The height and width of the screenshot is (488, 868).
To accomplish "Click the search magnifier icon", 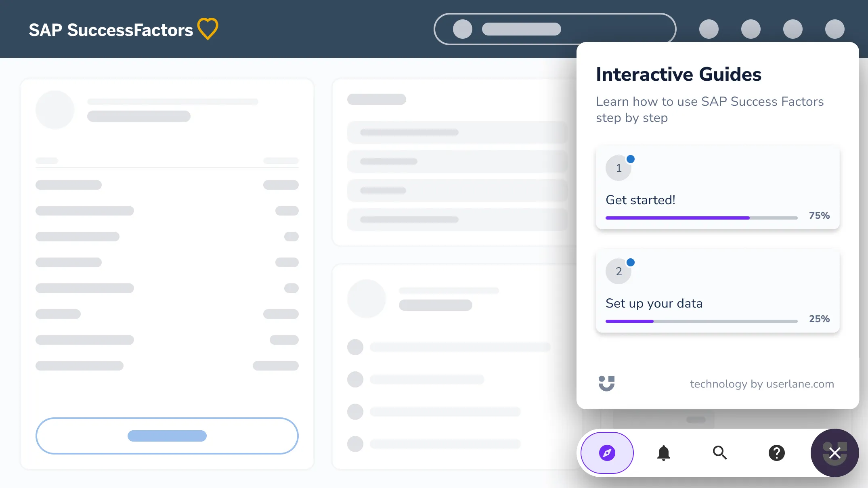I will coord(719,452).
